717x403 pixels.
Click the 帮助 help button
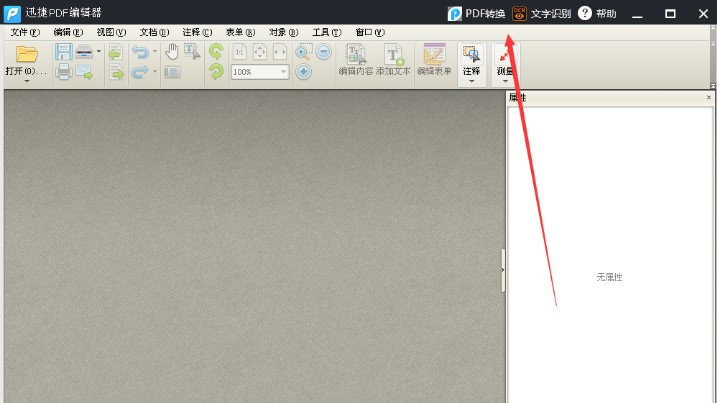click(x=597, y=13)
